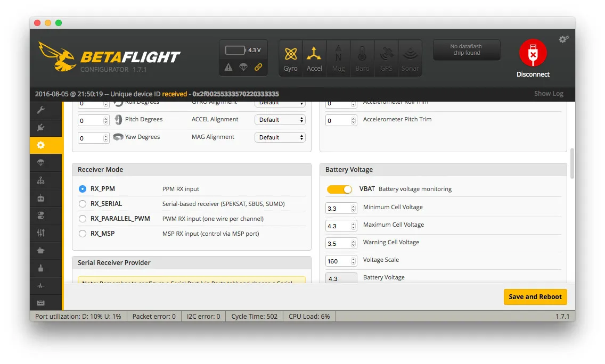The image size is (605, 364).
Task: Open the ACCEL Alignment dropdown
Action: (x=280, y=120)
